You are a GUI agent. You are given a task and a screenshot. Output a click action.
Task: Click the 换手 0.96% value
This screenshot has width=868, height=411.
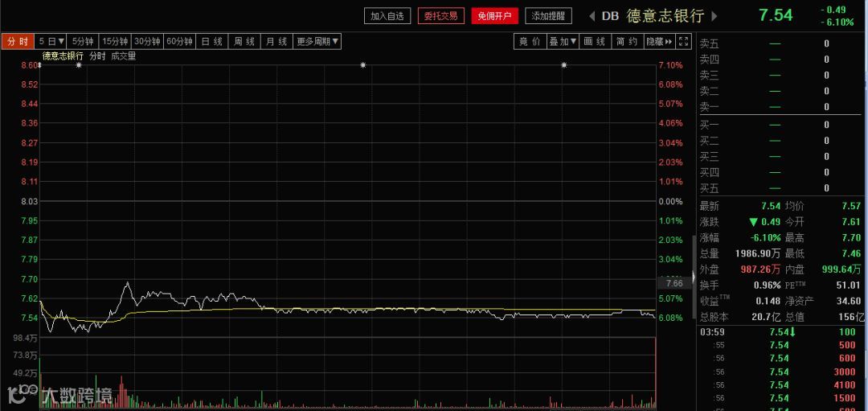(768, 286)
